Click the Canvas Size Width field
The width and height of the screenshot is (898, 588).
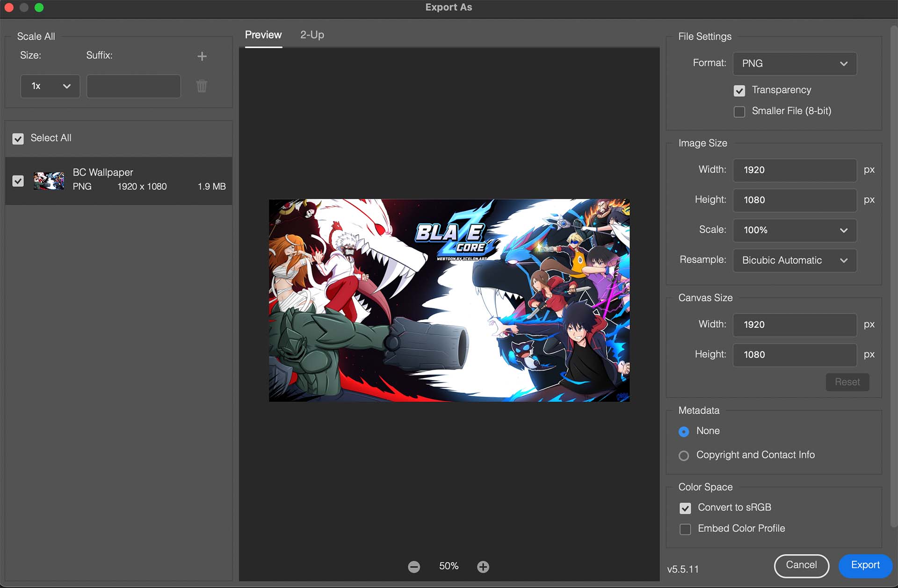pyautogui.click(x=795, y=325)
